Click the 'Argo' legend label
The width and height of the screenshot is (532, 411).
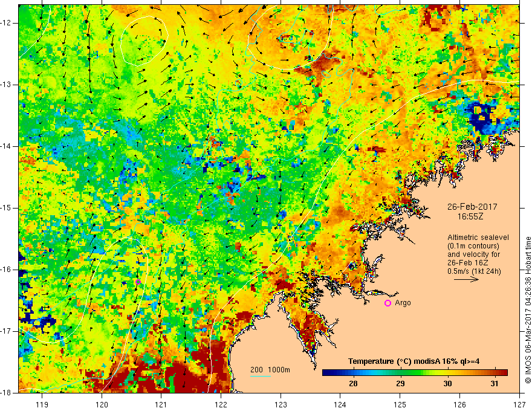(x=403, y=303)
